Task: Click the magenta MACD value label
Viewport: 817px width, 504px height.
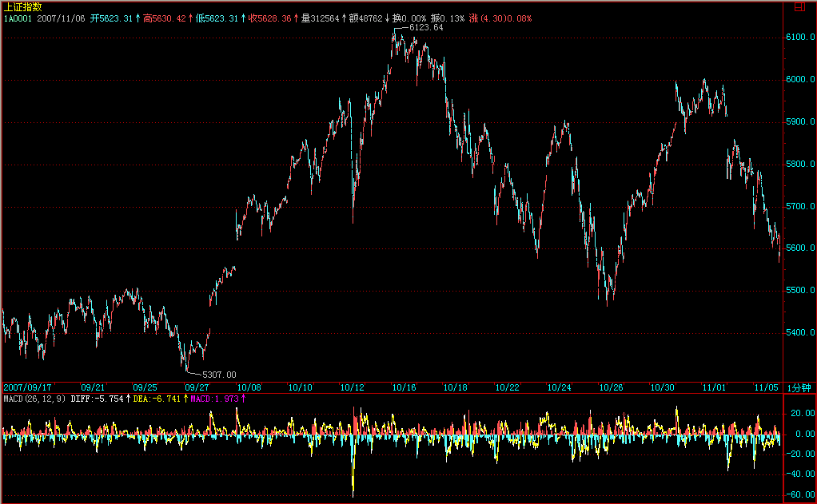Action: pos(217,398)
